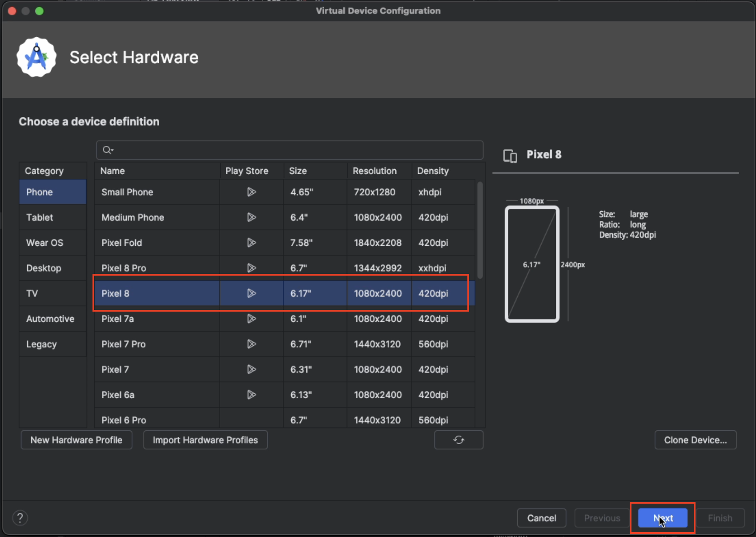The width and height of the screenshot is (756, 537).
Task: Click the Finish button
Action: click(x=720, y=518)
